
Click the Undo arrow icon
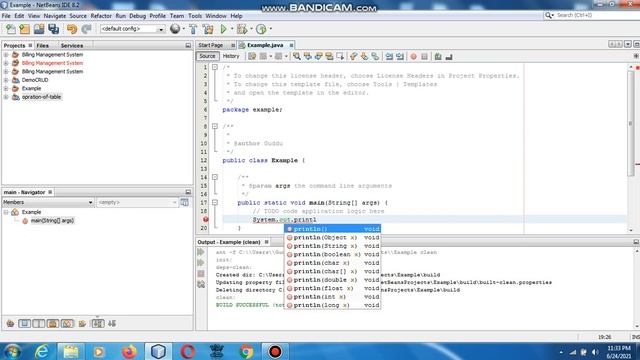(72, 29)
